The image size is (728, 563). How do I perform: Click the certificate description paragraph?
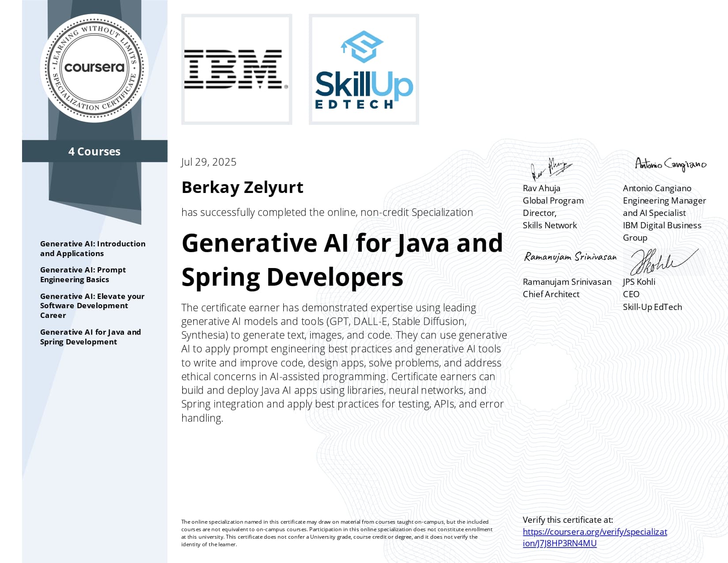coord(344,363)
